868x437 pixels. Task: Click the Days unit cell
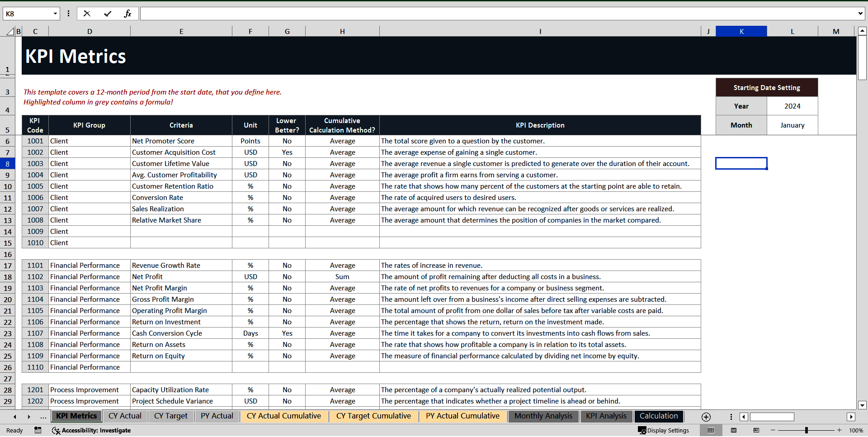[250, 333]
